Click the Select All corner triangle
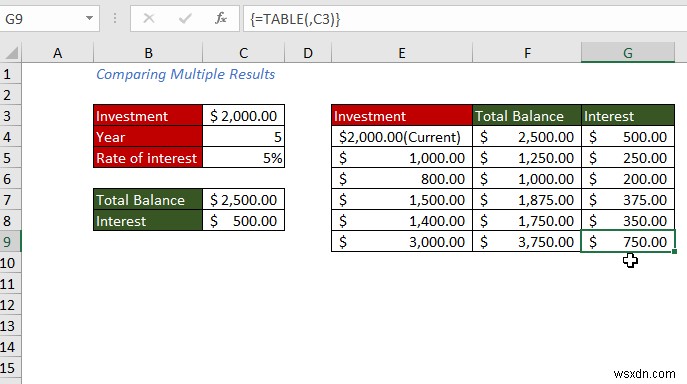Viewport: 687px width, 384px height. [x=11, y=53]
